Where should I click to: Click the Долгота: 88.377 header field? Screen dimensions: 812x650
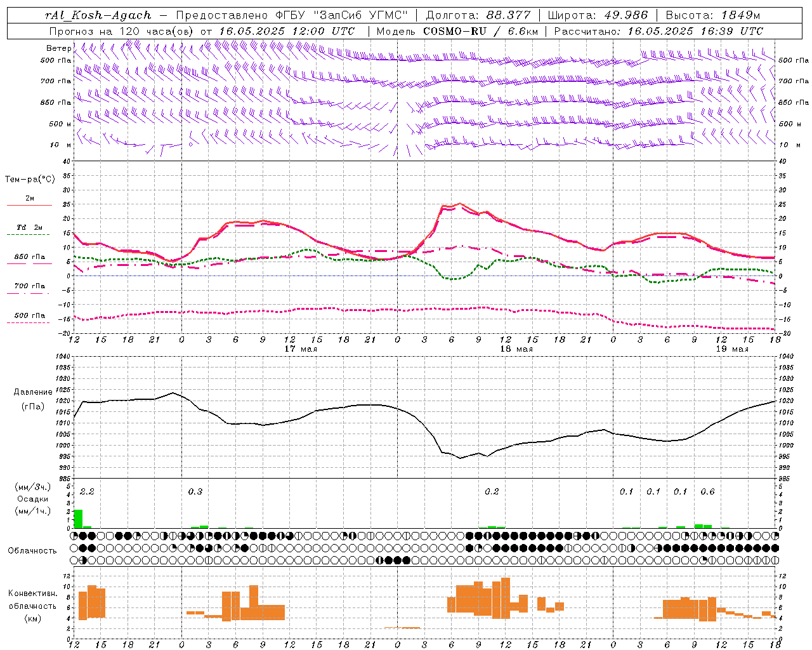tap(478, 15)
